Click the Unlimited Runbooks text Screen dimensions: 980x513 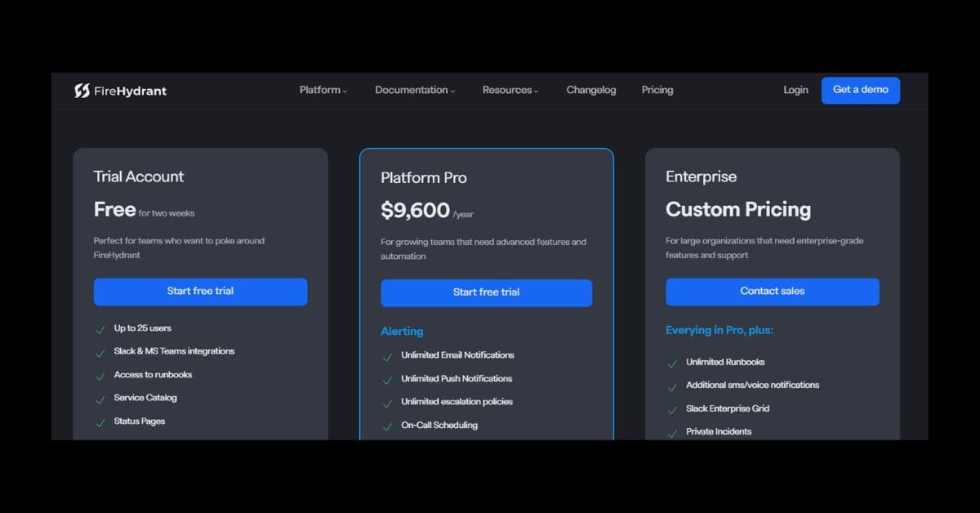pos(725,362)
